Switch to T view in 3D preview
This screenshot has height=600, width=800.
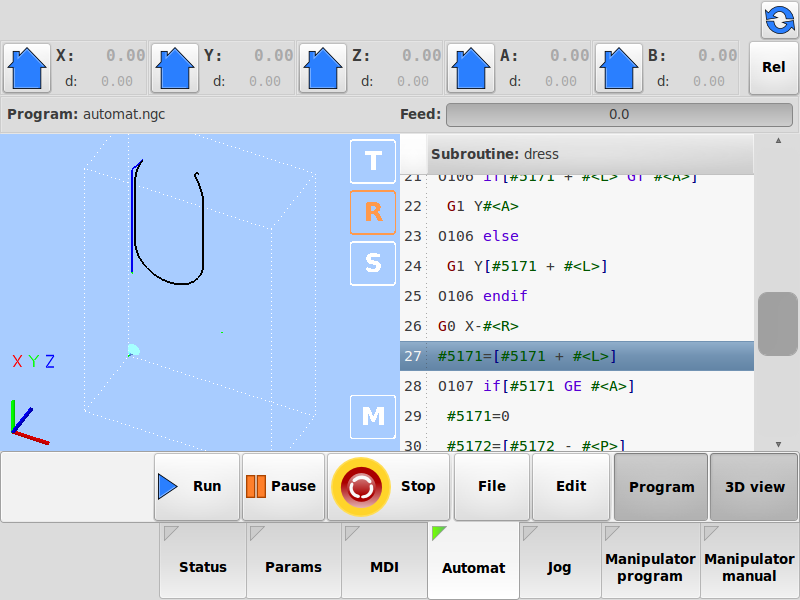(373, 161)
